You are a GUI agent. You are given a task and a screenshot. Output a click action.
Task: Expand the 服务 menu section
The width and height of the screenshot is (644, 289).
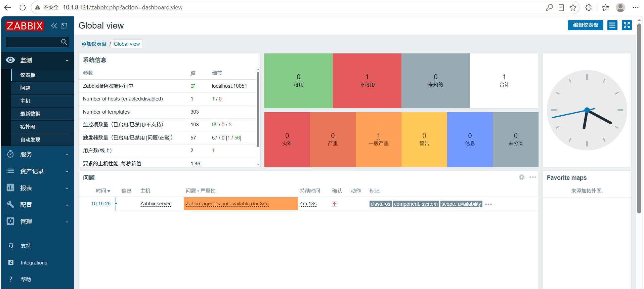click(x=38, y=154)
